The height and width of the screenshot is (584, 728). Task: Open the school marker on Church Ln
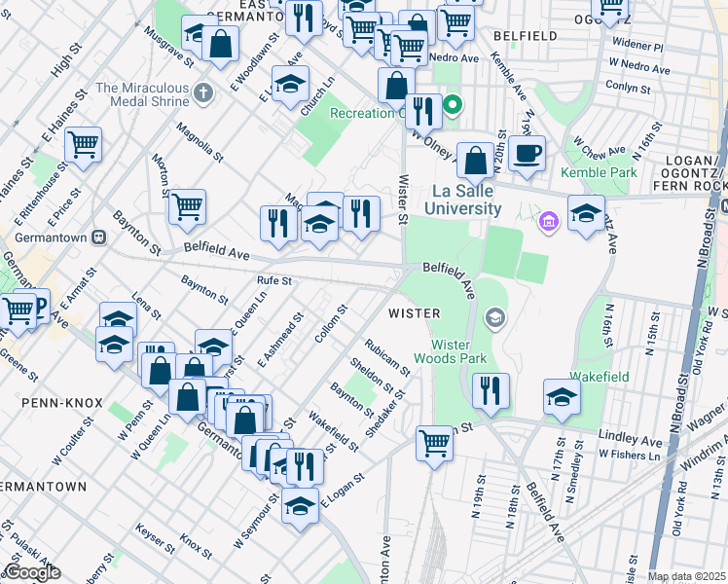[291, 84]
